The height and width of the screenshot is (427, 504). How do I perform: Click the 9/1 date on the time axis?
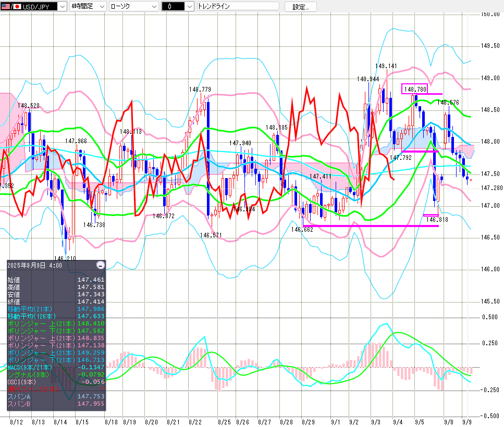click(335, 422)
